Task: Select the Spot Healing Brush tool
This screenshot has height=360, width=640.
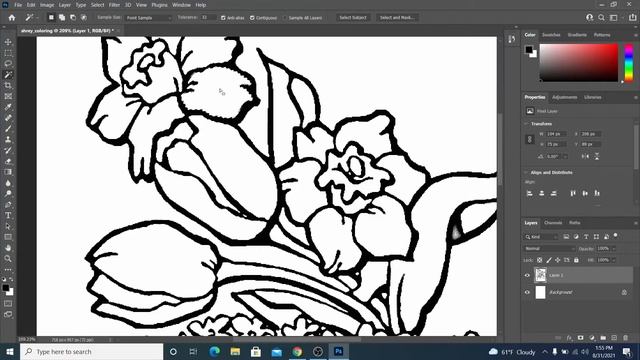Action: (x=8, y=118)
